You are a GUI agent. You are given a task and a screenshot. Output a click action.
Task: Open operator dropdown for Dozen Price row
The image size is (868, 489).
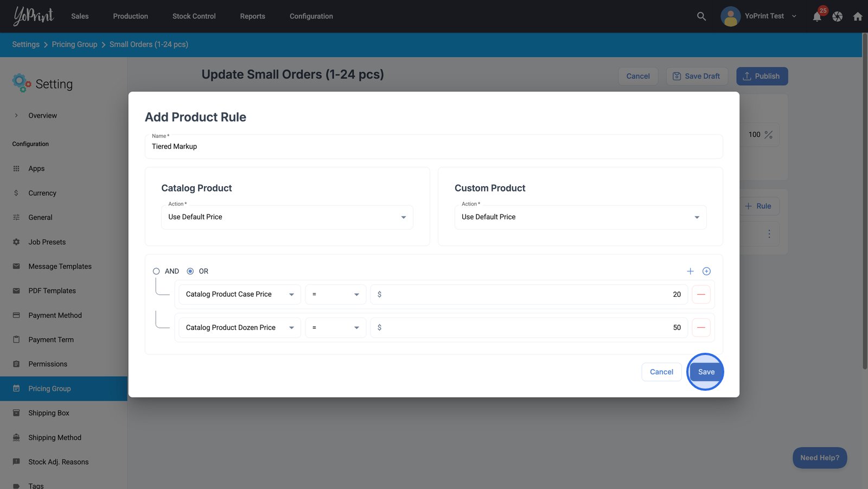tap(335, 327)
